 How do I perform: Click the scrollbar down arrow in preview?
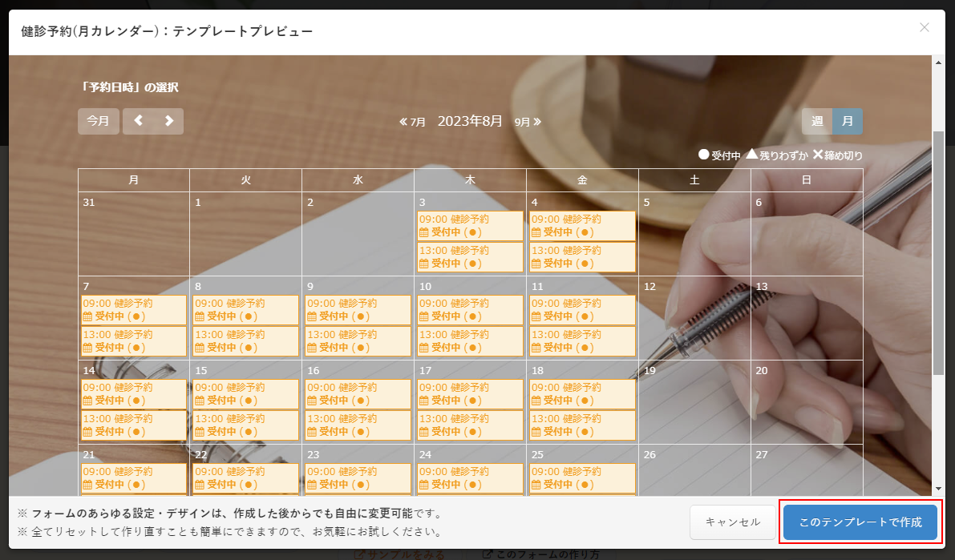coord(938,488)
